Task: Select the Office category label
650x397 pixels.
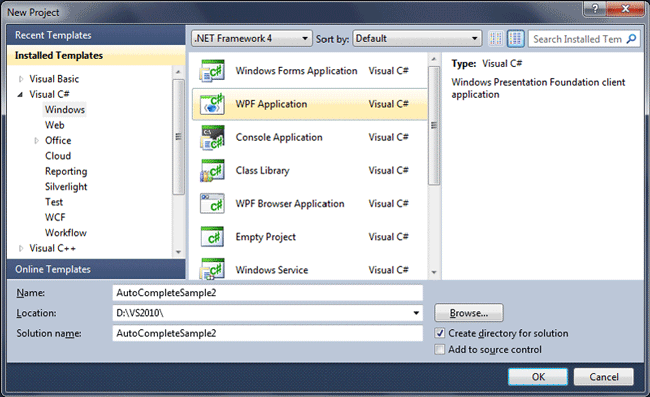Action: click(58, 140)
